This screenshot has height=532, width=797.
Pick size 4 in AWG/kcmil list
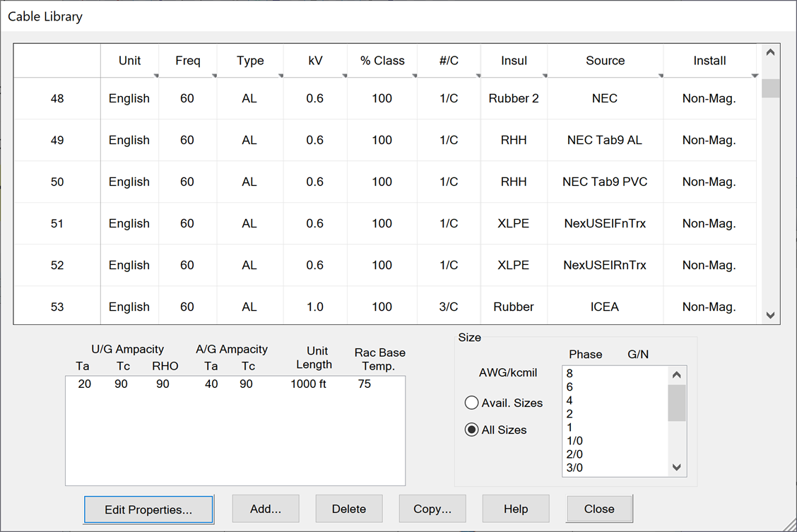click(x=569, y=401)
